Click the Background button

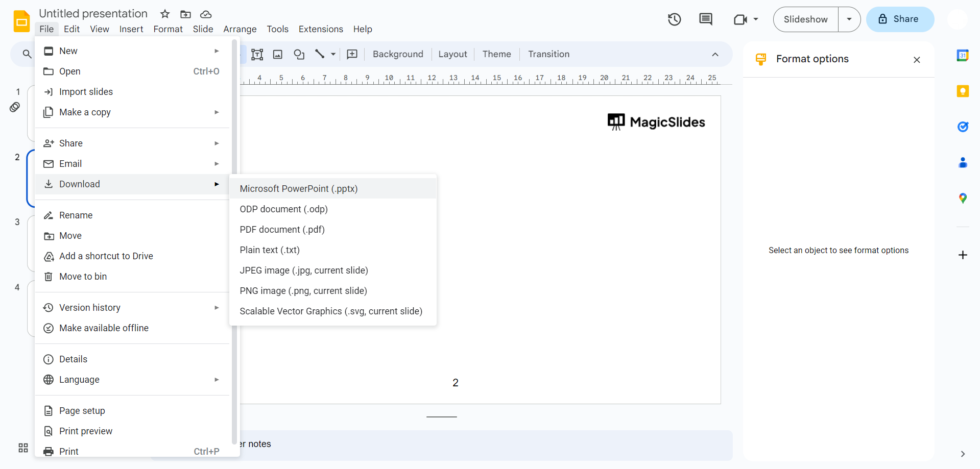click(398, 54)
